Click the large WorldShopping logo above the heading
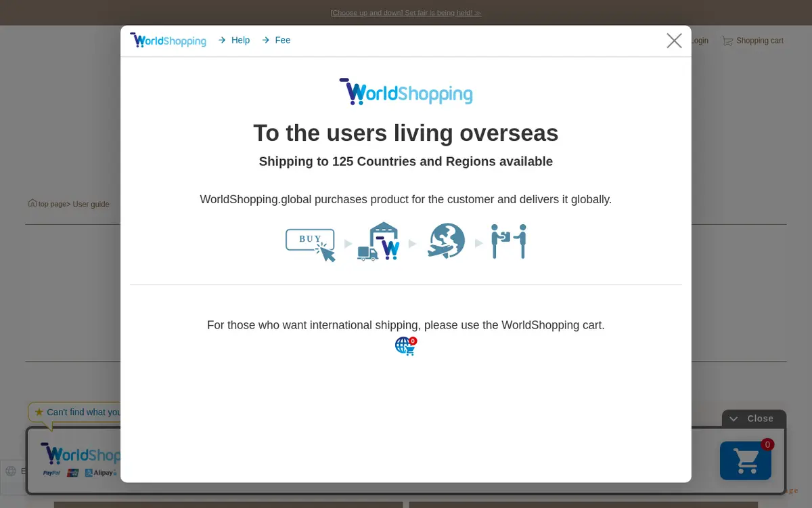 (406, 91)
